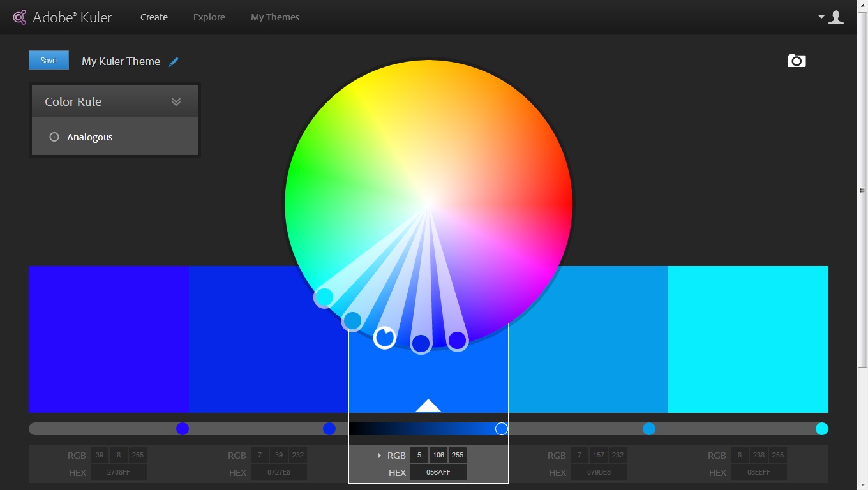The image size is (868, 490).
Task: Click the pencil to rename My Kuler Theme
Action: pyautogui.click(x=174, y=61)
